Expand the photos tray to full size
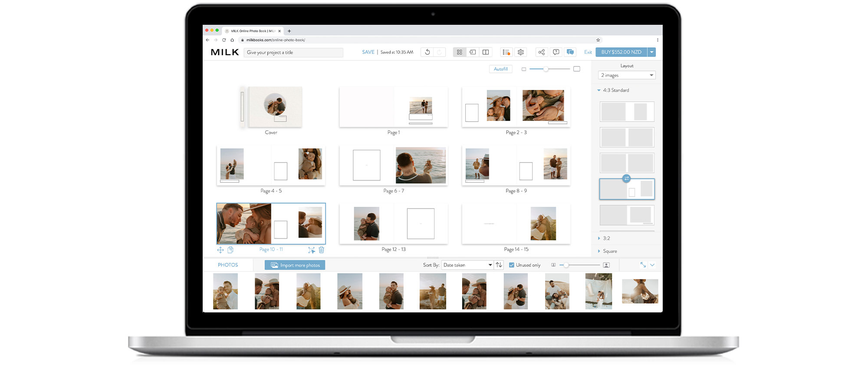This screenshot has width=868, height=365. [x=643, y=265]
